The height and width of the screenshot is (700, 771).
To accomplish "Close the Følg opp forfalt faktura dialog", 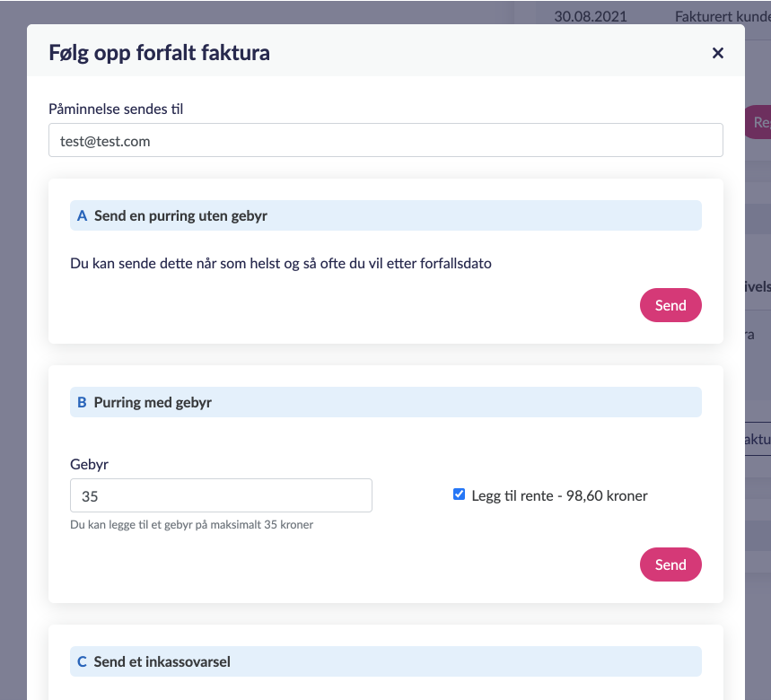I will coord(718,53).
